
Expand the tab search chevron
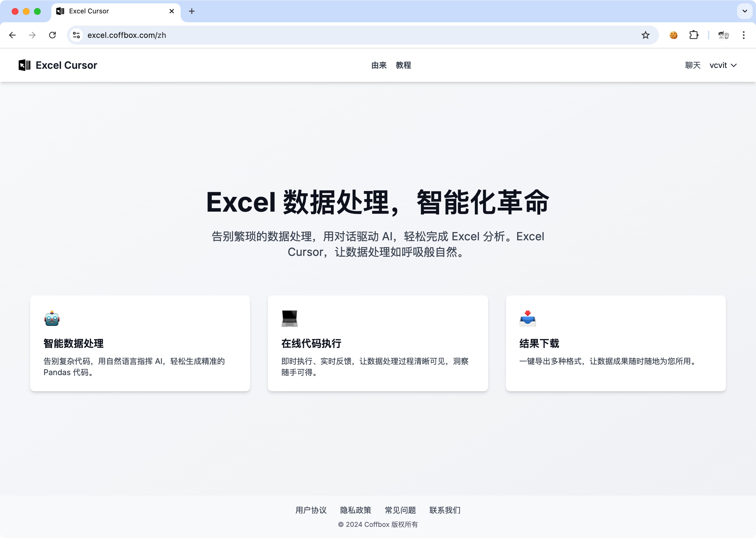(745, 11)
